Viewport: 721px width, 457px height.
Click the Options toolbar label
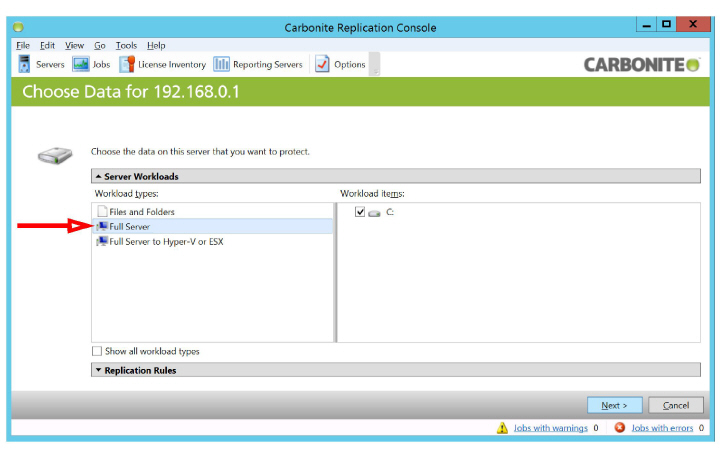[x=349, y=64]
